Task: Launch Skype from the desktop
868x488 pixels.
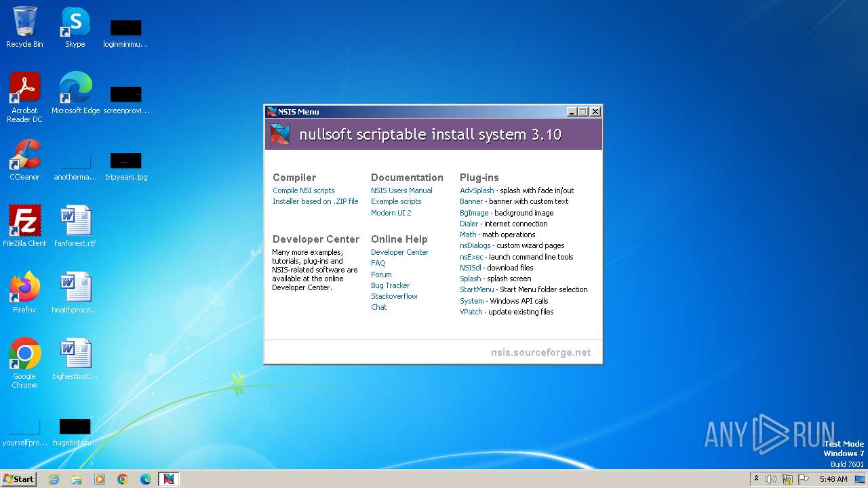Action: 75,27
